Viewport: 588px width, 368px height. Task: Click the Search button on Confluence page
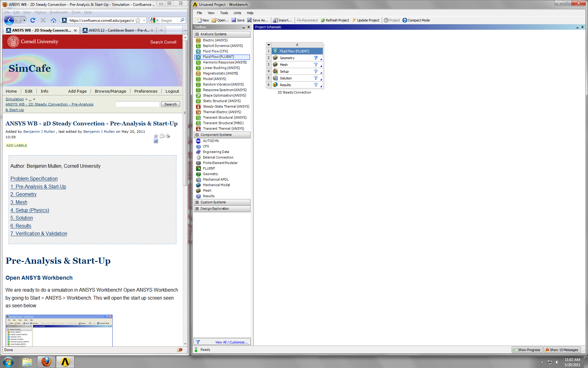click(170, 104)
